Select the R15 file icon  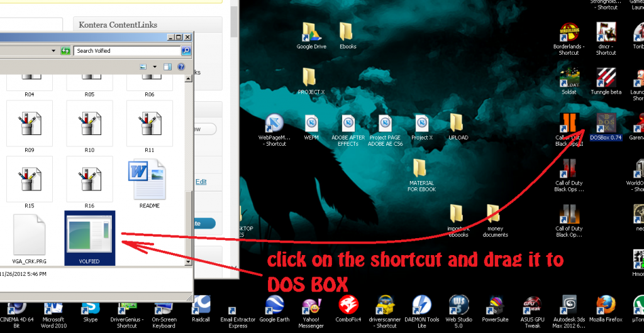click(29, 179)
